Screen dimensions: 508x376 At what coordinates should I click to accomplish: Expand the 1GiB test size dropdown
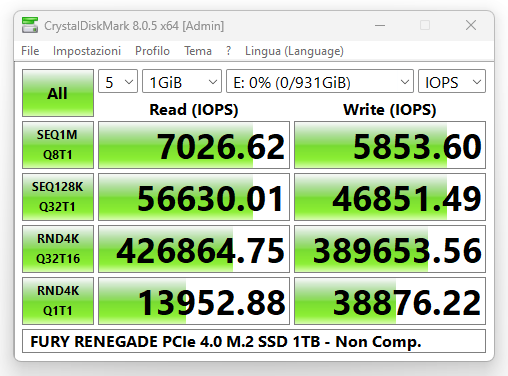(182, 81)
